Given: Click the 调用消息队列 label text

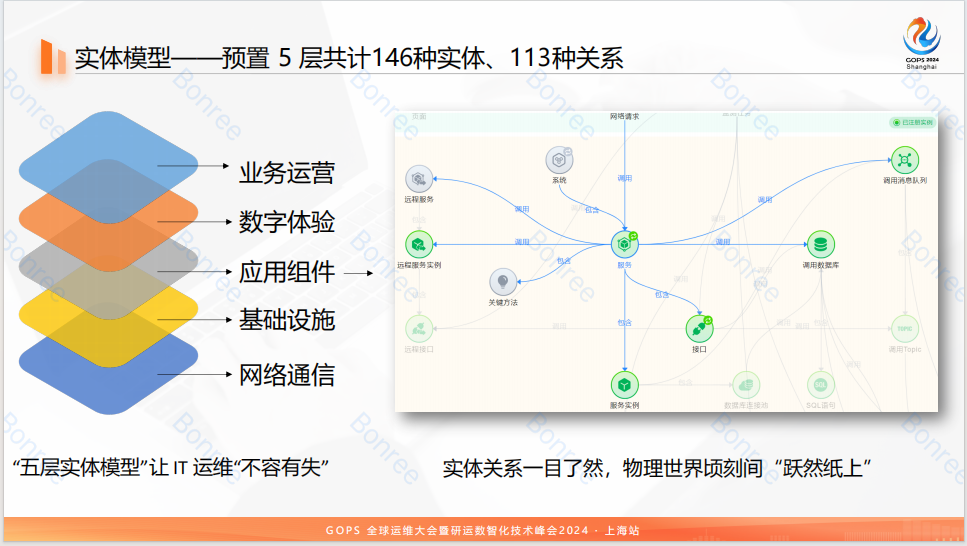Looking at the screenshot, I should tap(905, 181).
